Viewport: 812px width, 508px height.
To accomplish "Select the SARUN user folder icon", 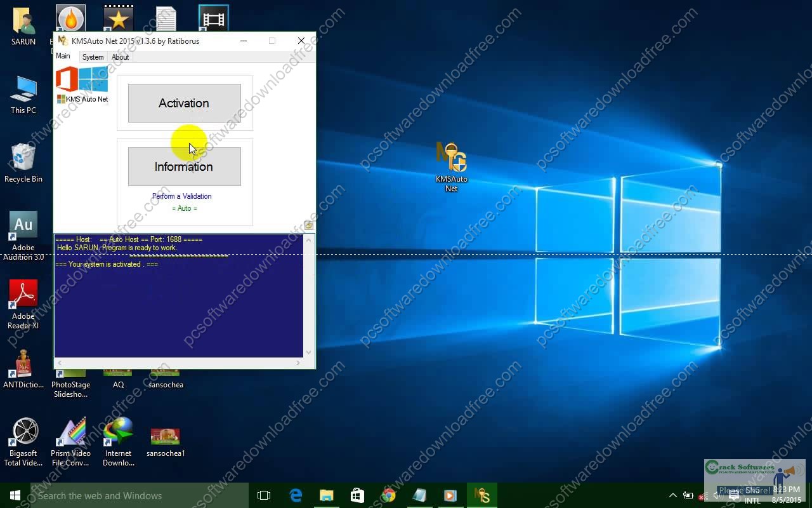I will [x=23, y=26].
